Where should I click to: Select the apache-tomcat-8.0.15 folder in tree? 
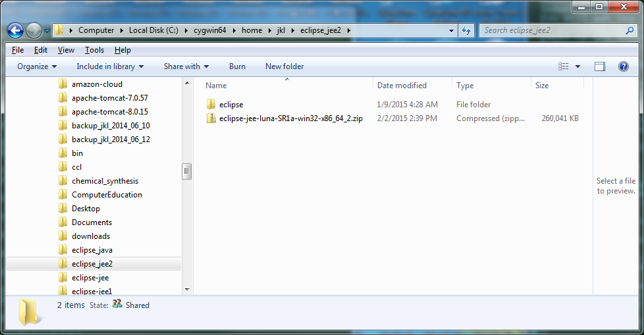pyautogui.click(x=109, y=112)
